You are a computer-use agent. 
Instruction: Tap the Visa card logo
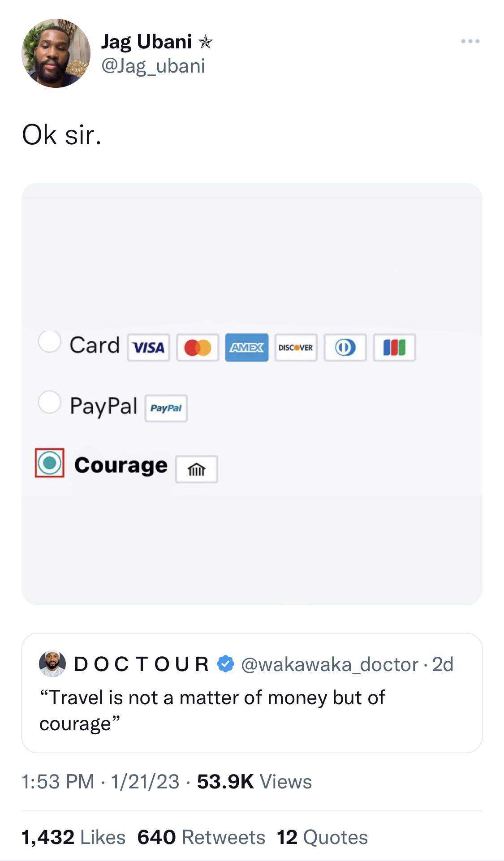pos(148,347)
